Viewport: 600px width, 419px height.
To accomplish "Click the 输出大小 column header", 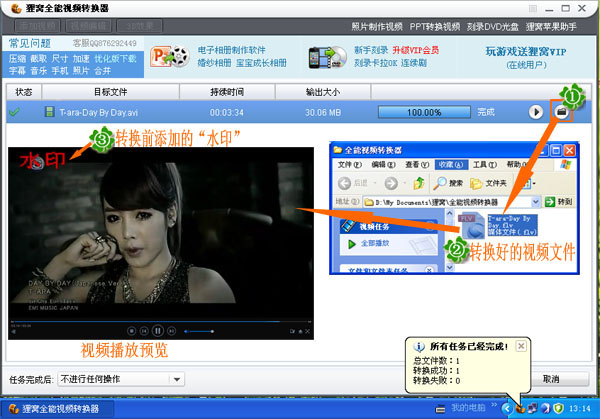I will [323, 92].
